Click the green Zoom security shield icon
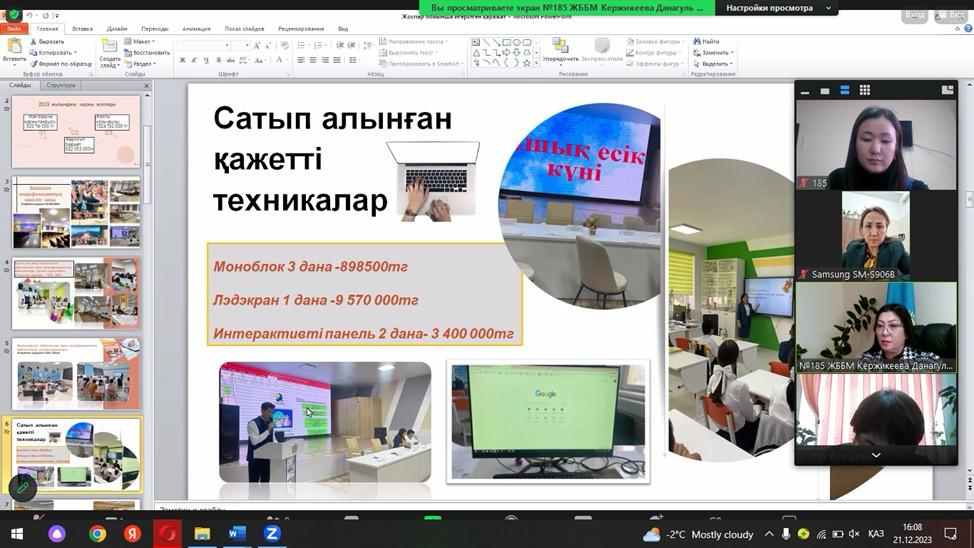 (14, 16)
